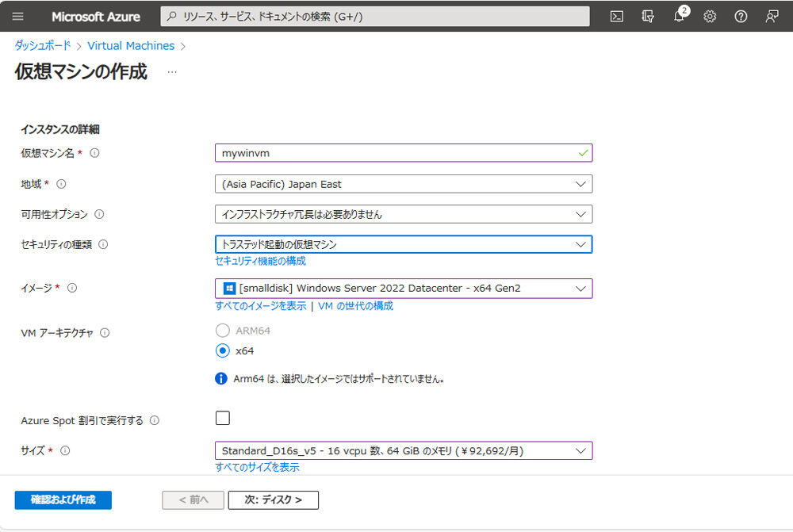Screen dimensions: 793x532
Task: Click the top resource search box
Action: click(375, 16)
